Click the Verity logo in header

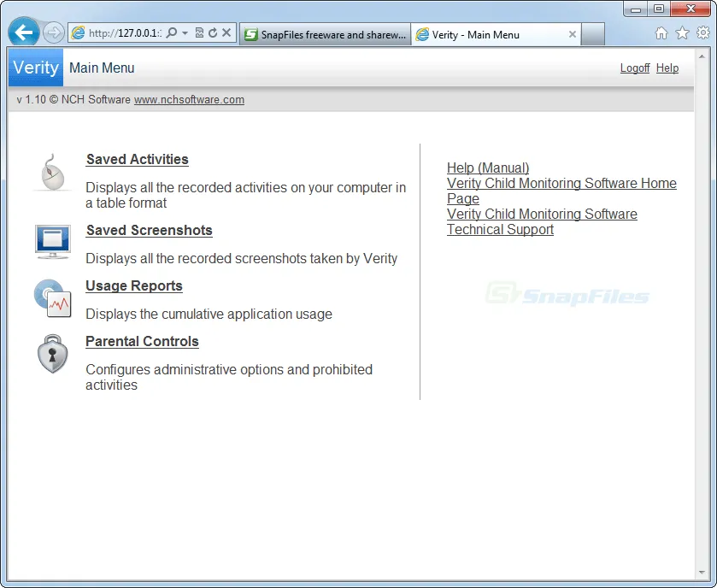tap(36, 68)
